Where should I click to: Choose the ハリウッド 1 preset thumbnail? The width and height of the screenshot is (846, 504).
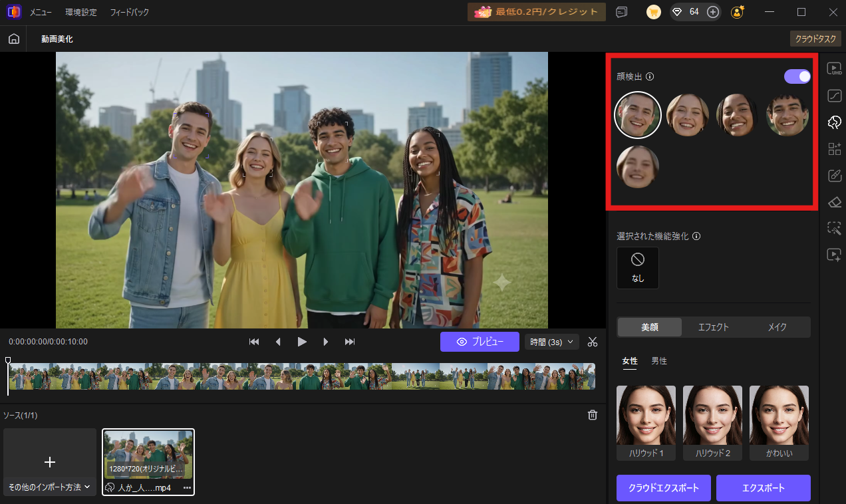point(646,423)
